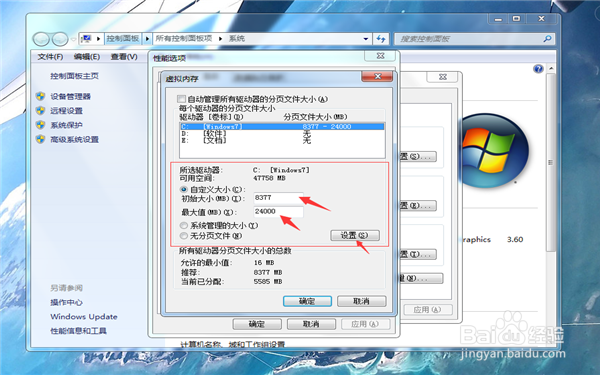The width and height of the screenshot is (600, 375).
Task: Click the 初始大小 input field showing 8377
Action: click(x=279, y=198)
